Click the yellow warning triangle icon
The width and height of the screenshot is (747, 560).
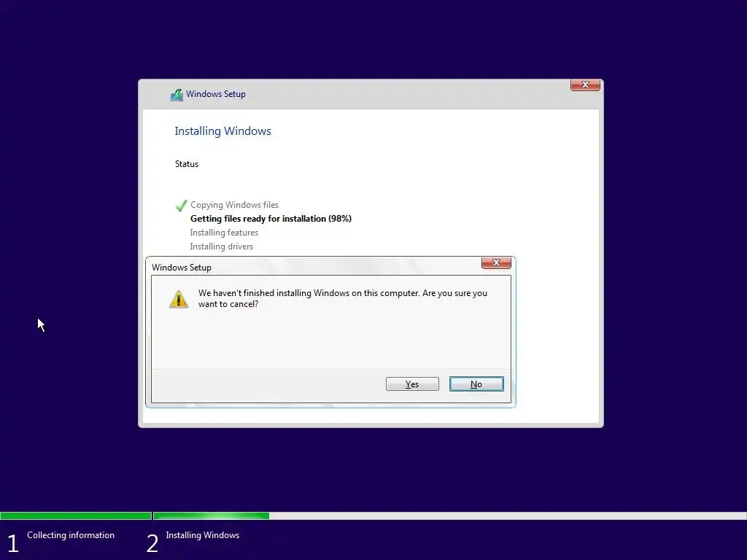click(x=179, y=299)
